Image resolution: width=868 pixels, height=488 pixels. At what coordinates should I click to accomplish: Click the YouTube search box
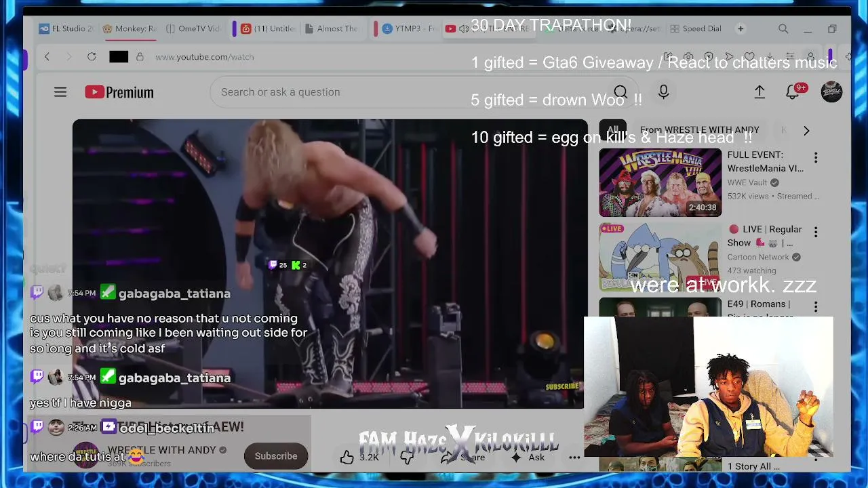click(410, 92)
